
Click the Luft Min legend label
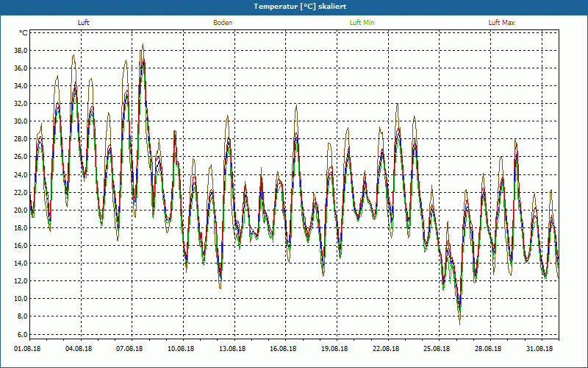click(x=362, y=23)
